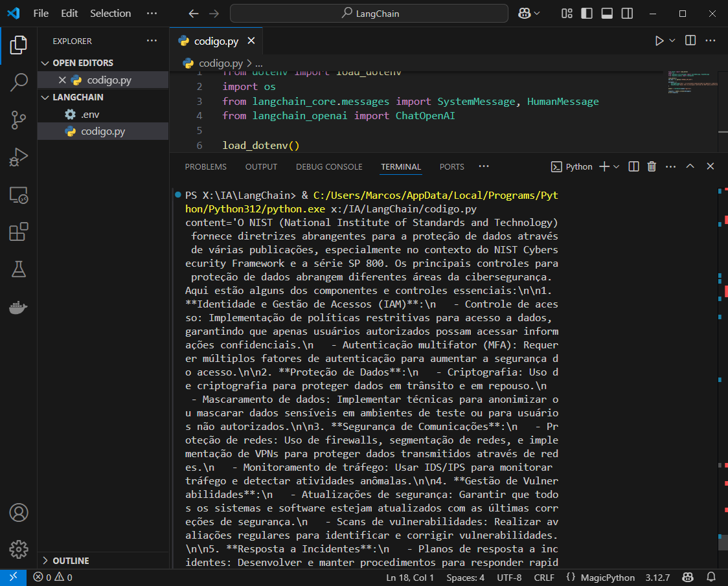Open the Testing flask view
Image resolution: width=728 pixels, height=586 pixels.
tap(19, 269)
